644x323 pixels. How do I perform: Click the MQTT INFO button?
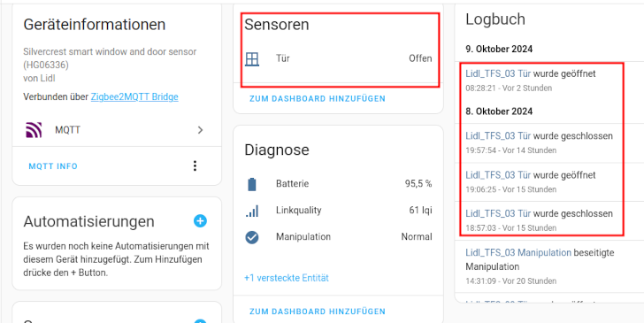[53, 166]
